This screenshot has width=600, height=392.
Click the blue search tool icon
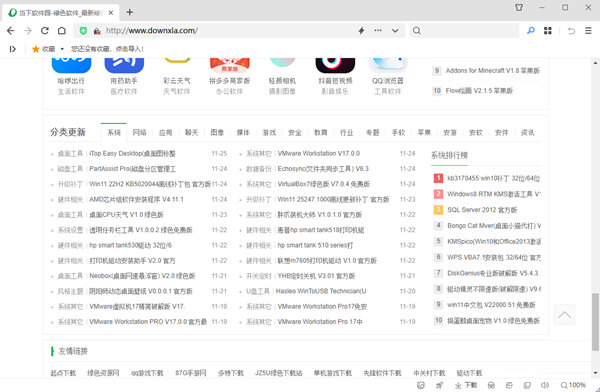pos(531,31)
